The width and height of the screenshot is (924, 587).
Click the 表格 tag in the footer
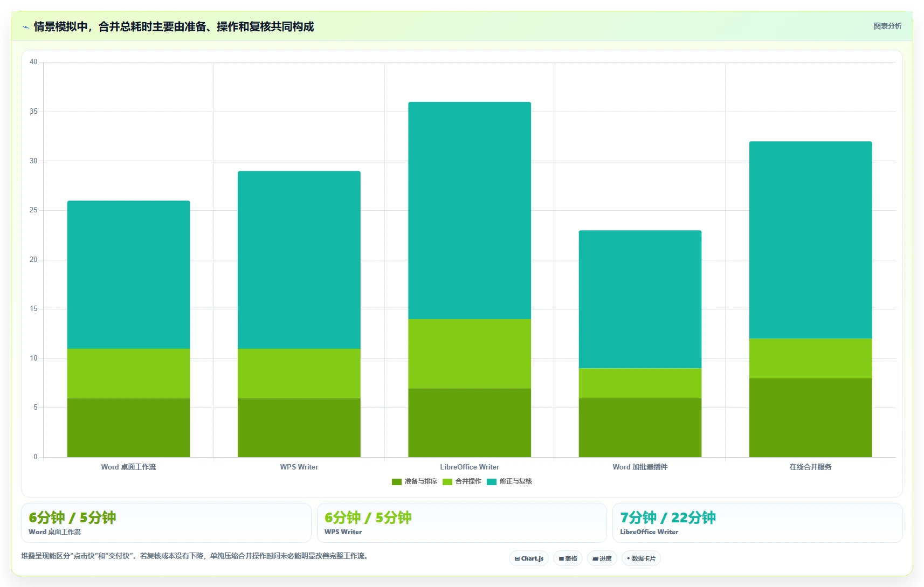[x=568, y=558]
